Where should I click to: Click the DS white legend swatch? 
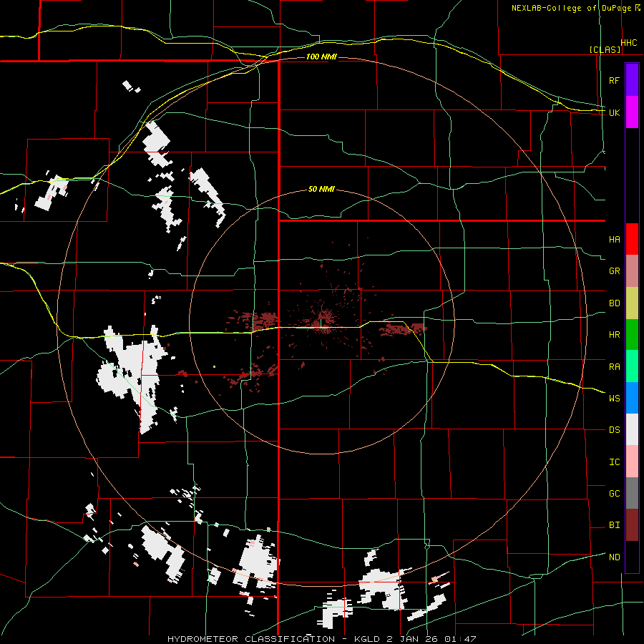click(632, 429)
